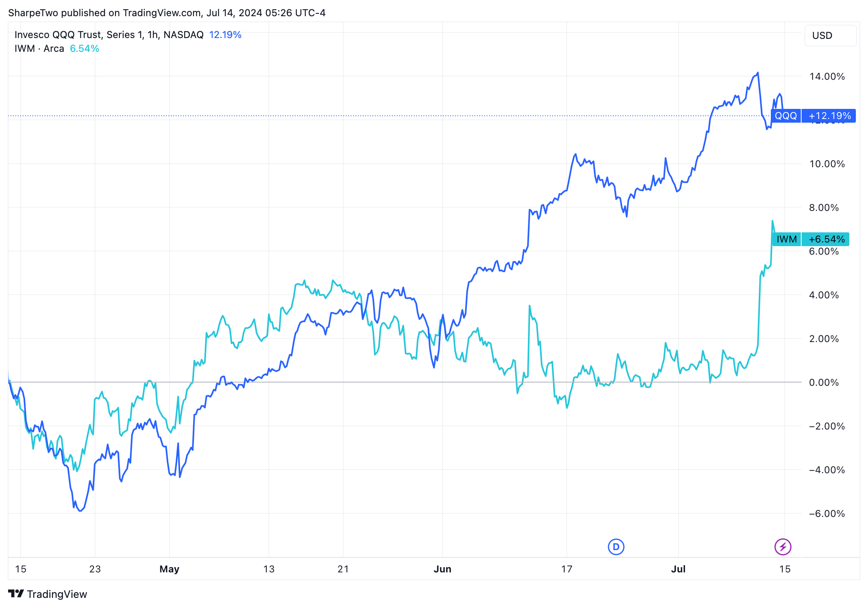Select the QQQ price scale label
The height and width of the screenshot is (608, 868).
click(785, 116)
